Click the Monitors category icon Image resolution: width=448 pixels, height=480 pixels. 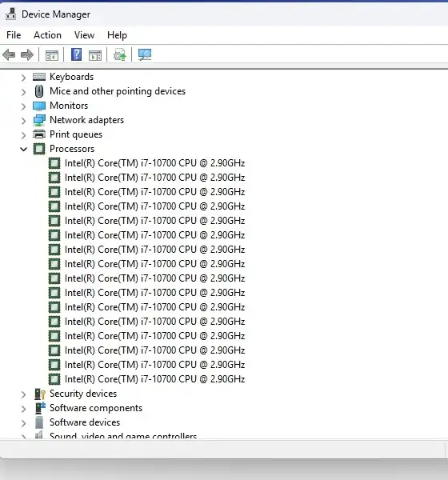(39, 106)
